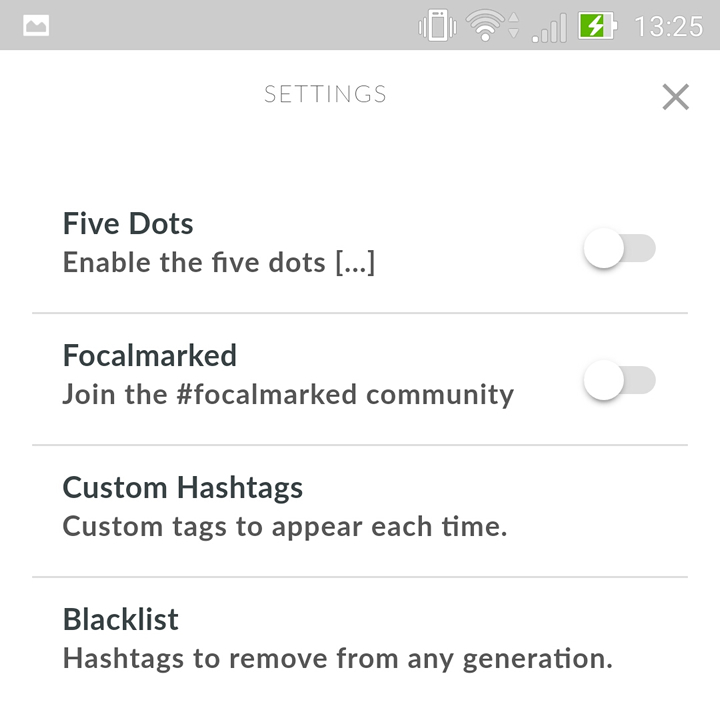Click the 'Enable the five dots [...]' description

point(219,262)
